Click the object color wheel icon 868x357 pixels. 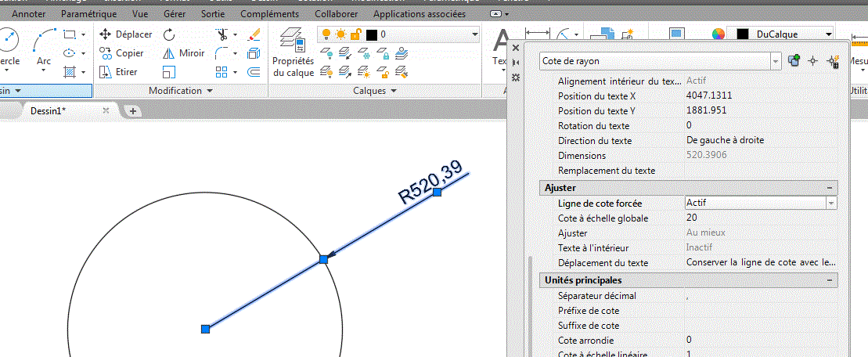point(718,34)
